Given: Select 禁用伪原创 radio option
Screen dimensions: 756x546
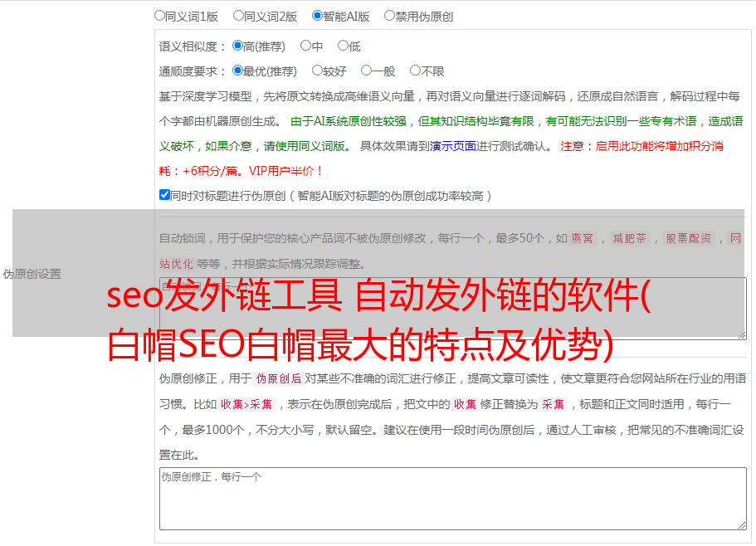Looking at the screenshot, I should click(x=389, y=16).
